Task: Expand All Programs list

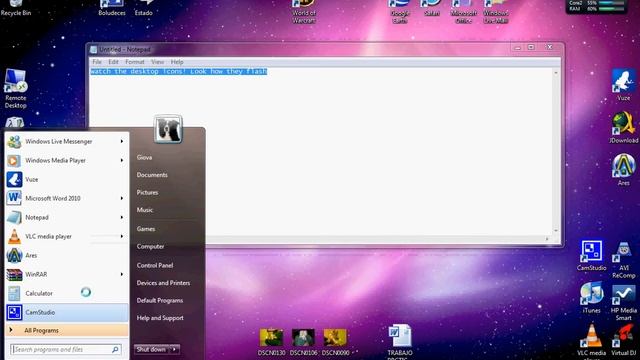Action: [67, 330]
